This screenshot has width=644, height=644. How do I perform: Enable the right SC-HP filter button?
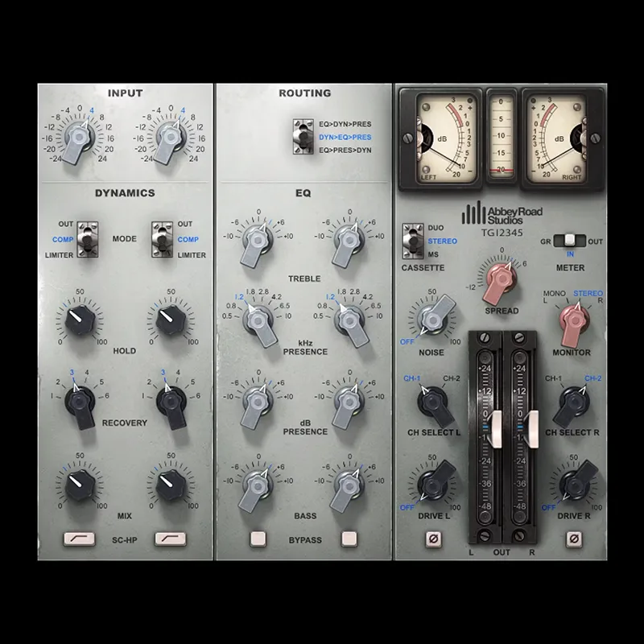coord(171,539)
